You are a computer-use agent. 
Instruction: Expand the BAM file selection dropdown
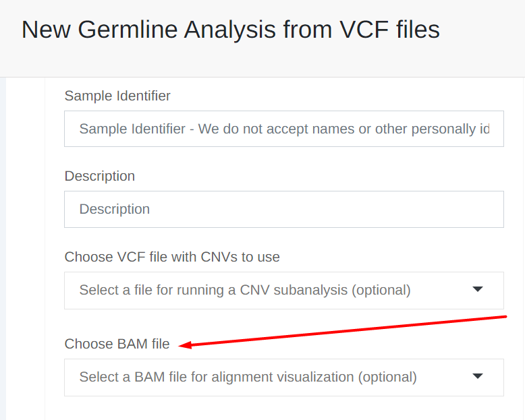click(x=270, y=378)
